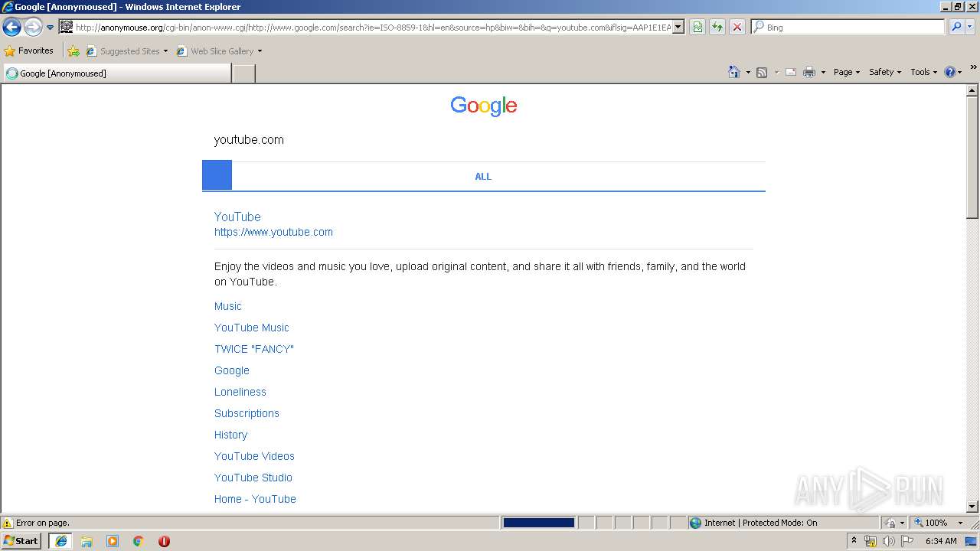Screen dimensions: 980x551
Task: Open the Feeds RSS icon
Action: [762, 72]
